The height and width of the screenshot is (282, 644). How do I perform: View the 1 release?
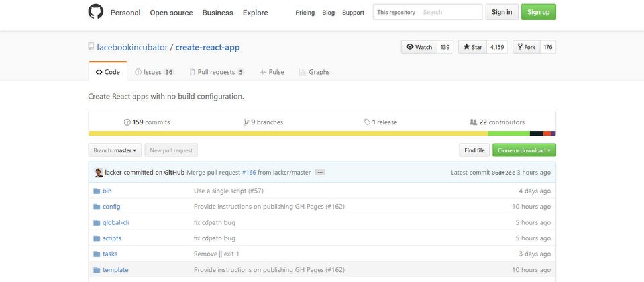coord(380,122)
